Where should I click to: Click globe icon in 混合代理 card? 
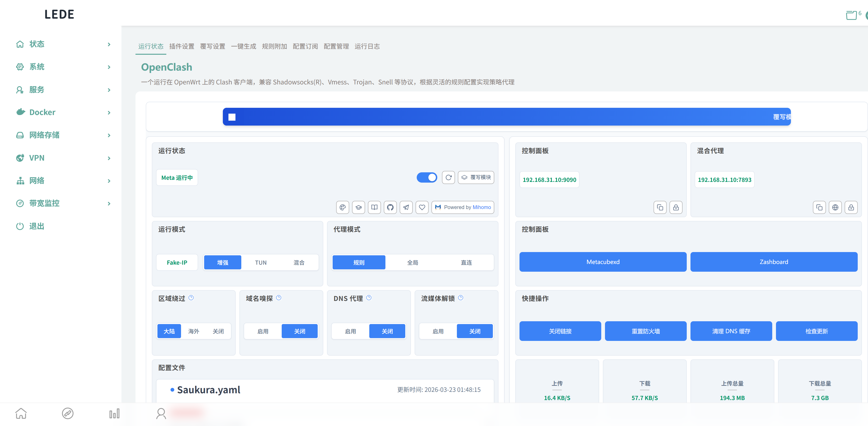click(835, 207)
